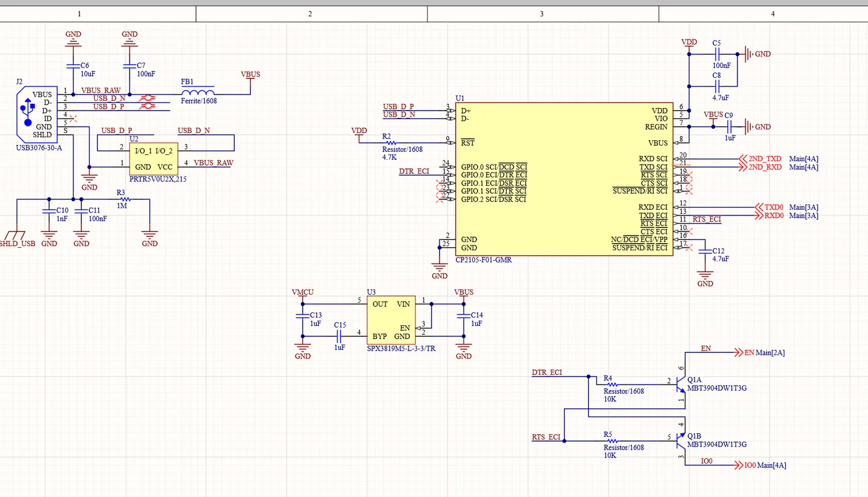The image size is (868, 497).
Task: Click the VBUS_RAW net label near J2
Action: [101, 91]
